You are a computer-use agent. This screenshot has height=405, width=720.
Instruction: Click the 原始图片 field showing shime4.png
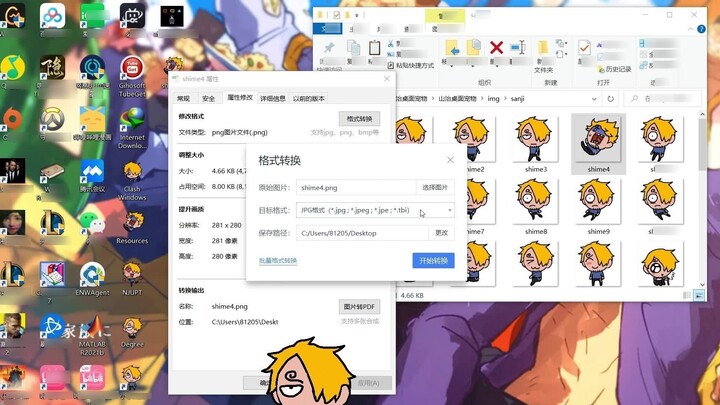356,187
